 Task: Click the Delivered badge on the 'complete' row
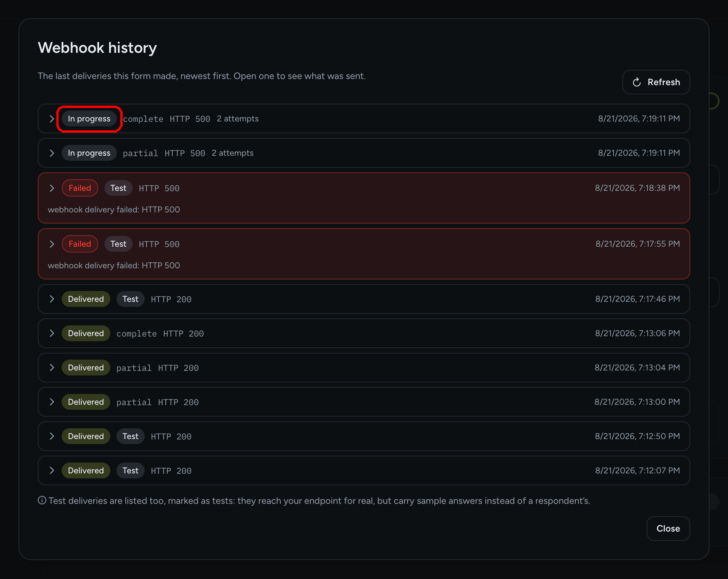86,333
